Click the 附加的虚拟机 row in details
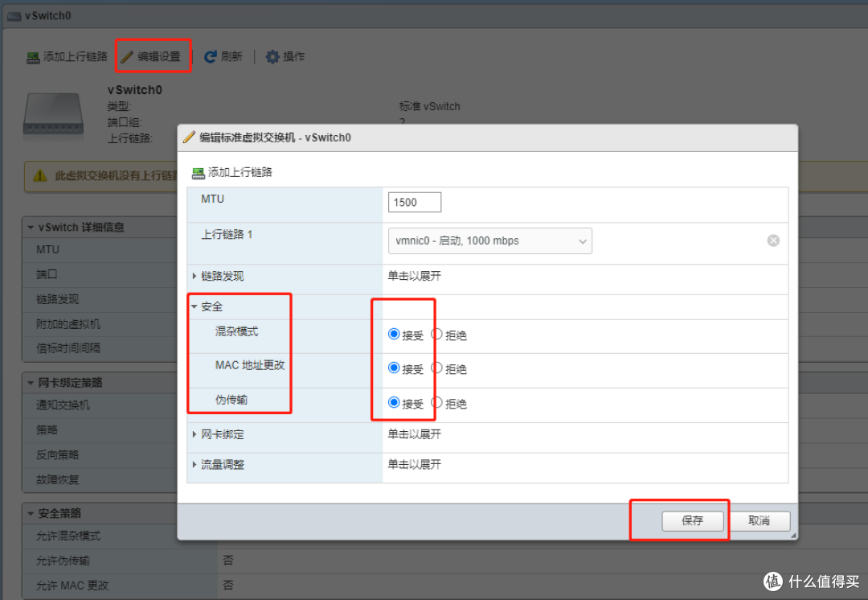The width and height of the screenshot is (868, 600). 100,324
